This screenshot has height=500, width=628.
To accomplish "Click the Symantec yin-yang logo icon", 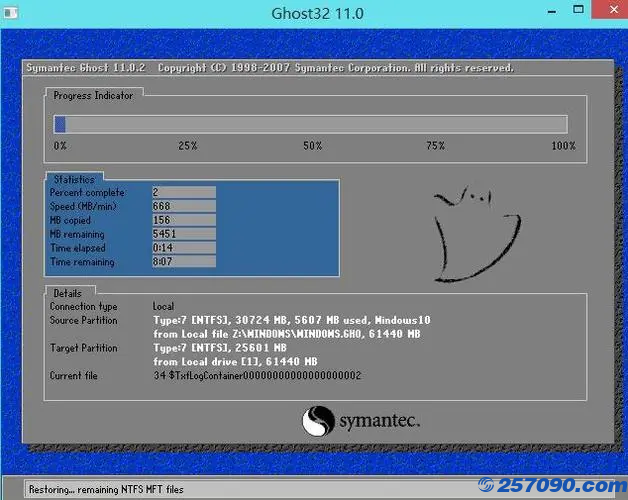I will click(318, 421).
